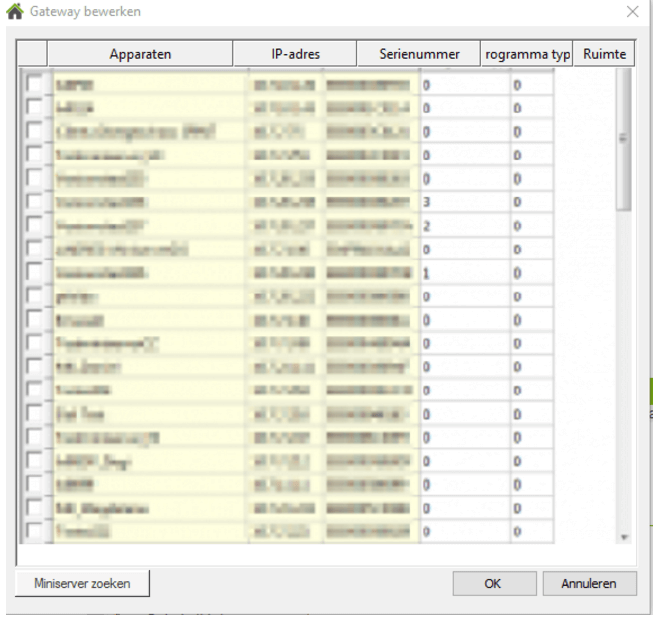Click the Ruimte column header

[x=603, y=54]
